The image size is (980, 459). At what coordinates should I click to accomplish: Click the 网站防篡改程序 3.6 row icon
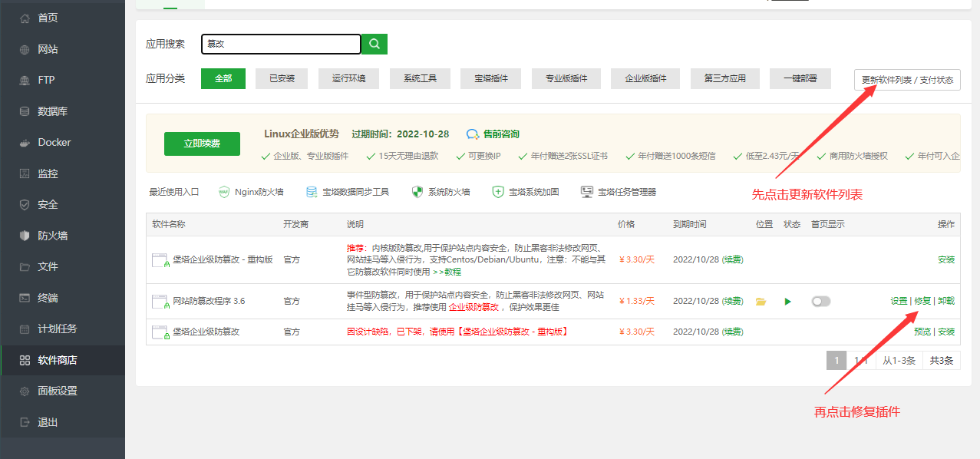(160, 302)
